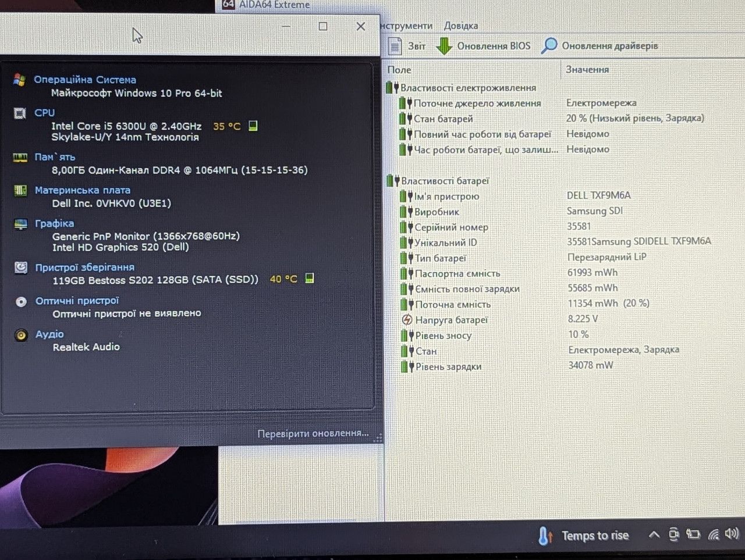Open the Довідка menu
The height and width of the screenshot is (560, 745).
[x=461, y=26]
